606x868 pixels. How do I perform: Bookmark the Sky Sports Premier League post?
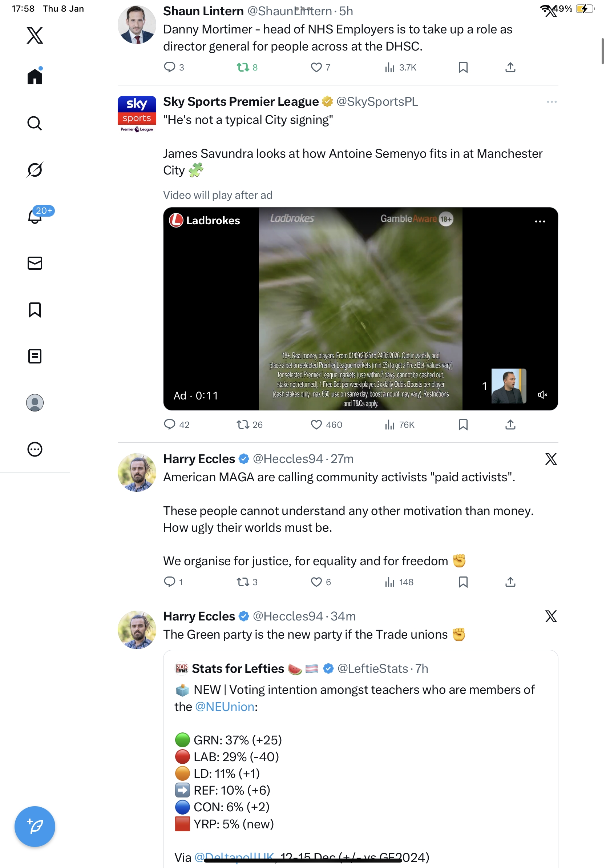pos(463,425)
